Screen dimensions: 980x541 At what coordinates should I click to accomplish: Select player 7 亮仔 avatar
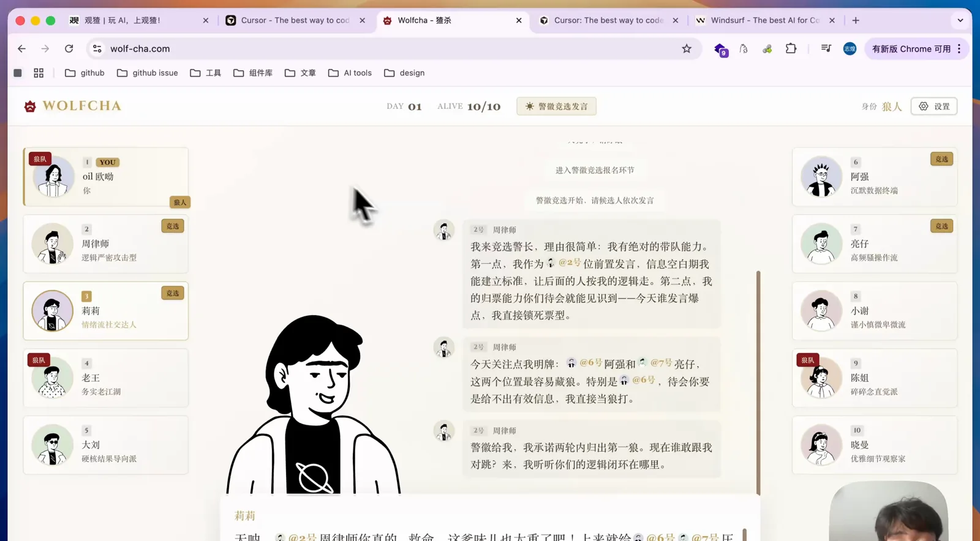point(821,244)
